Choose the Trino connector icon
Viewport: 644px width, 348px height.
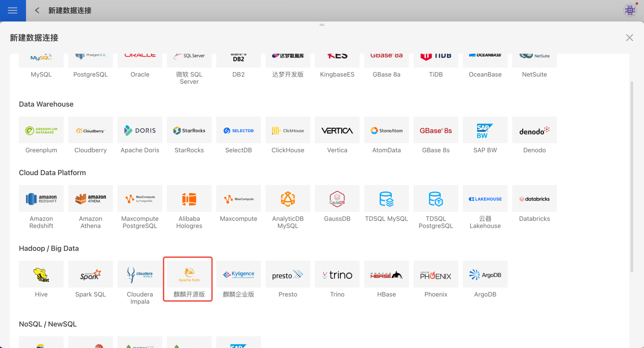(337, 275)
